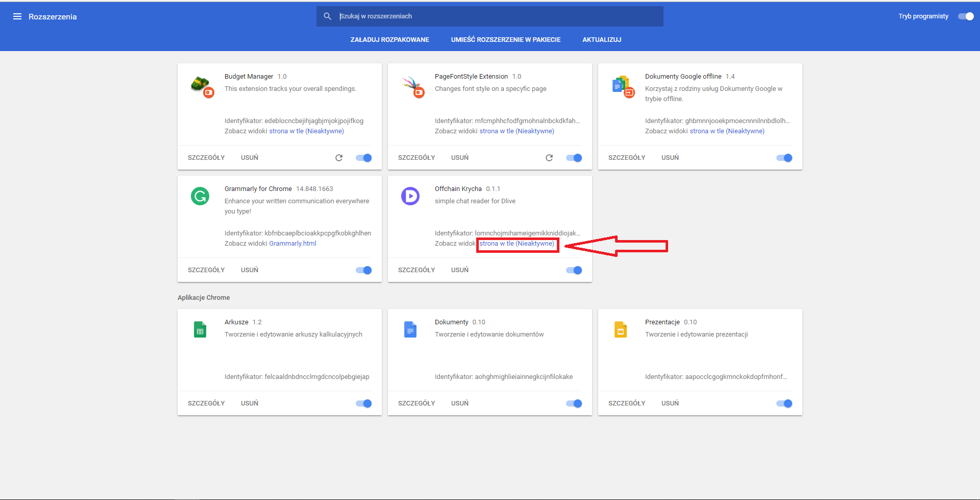Image resolution: width=980 pixels, height=500 pixels.
Task: Click the search magnifier icon
Action: (x=328, y=16)
